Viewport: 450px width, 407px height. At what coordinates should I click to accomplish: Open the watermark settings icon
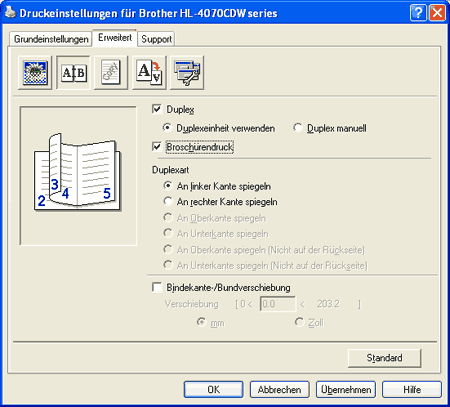(x=111, y=73)
